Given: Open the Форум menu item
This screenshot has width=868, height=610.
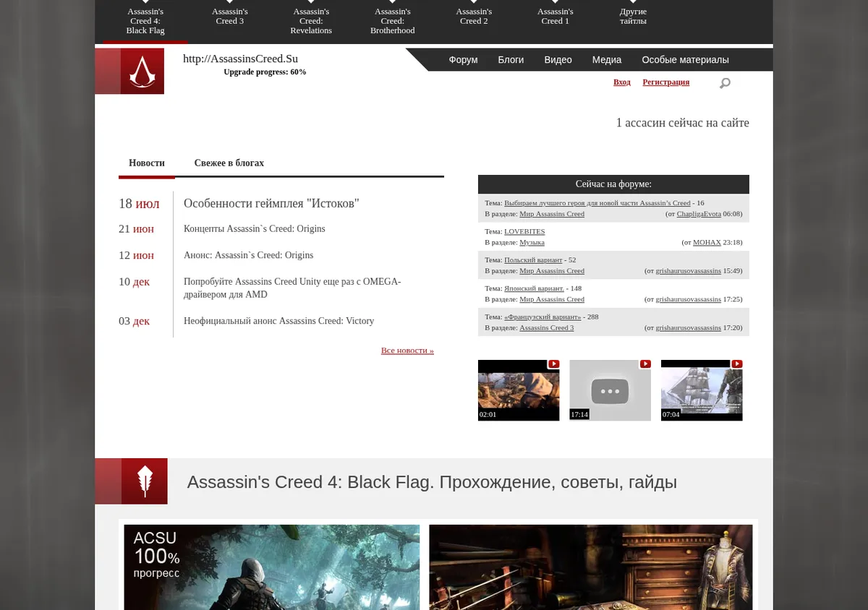Looking at the screenshot, I should click(463, 60).
